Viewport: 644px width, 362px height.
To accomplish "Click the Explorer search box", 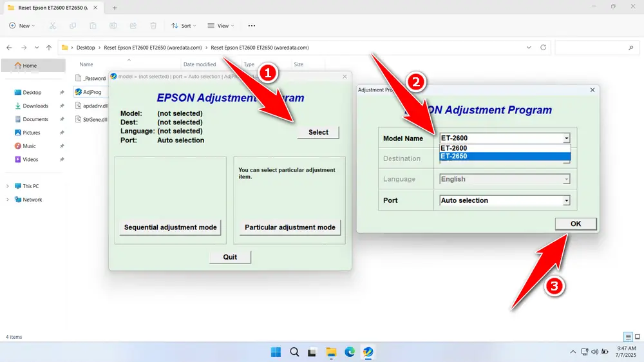I will tap(596, 48).
